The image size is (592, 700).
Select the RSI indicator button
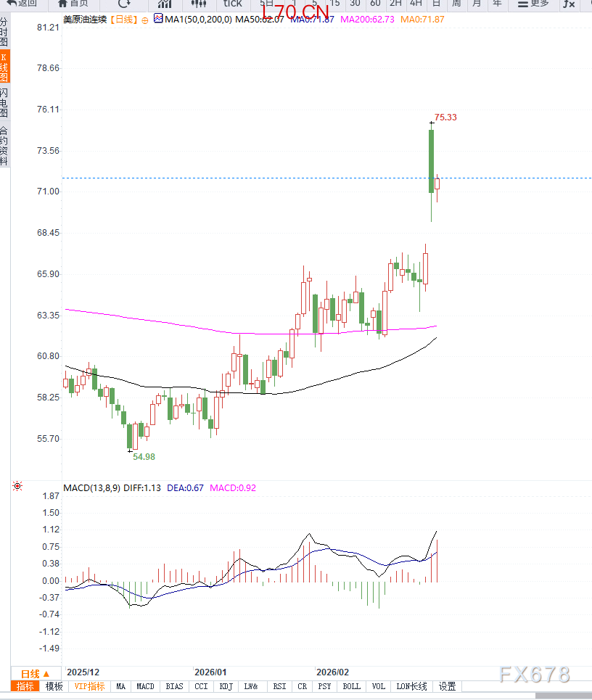pos(279,686)
